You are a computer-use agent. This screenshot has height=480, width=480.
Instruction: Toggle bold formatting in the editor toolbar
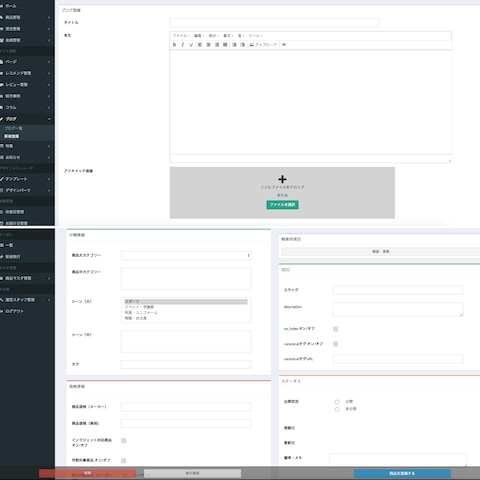tap(174, 45)
